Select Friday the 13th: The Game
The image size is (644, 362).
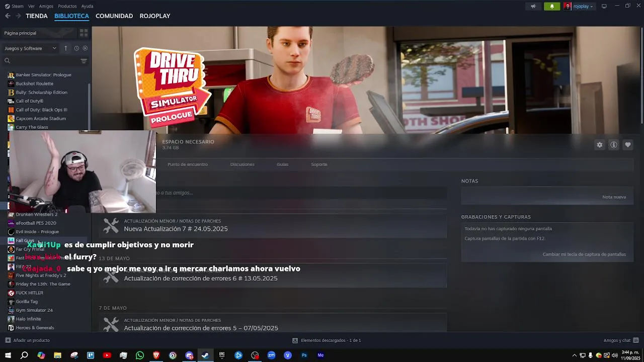pos(43,284)
